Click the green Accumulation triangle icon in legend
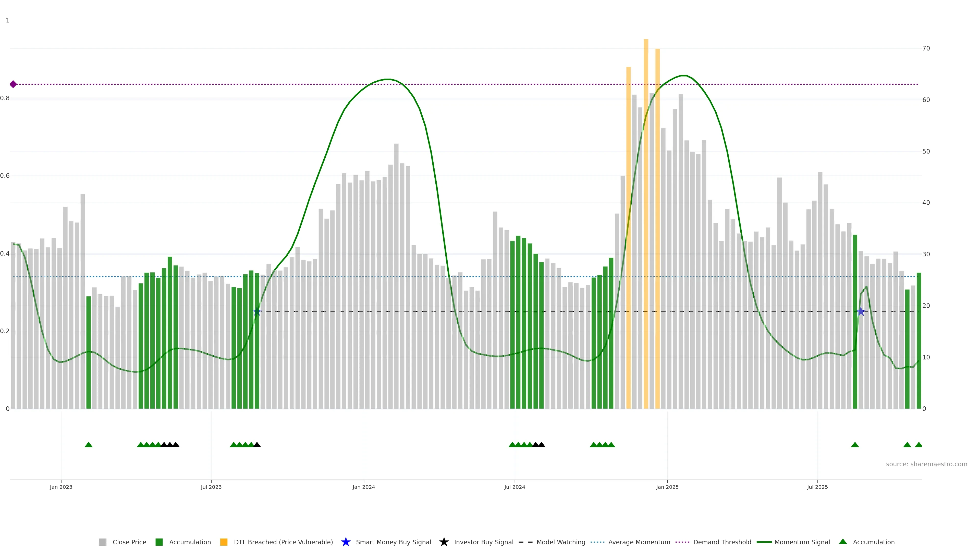The width and height of the screenshot is (980, 551). coord(843,542)
